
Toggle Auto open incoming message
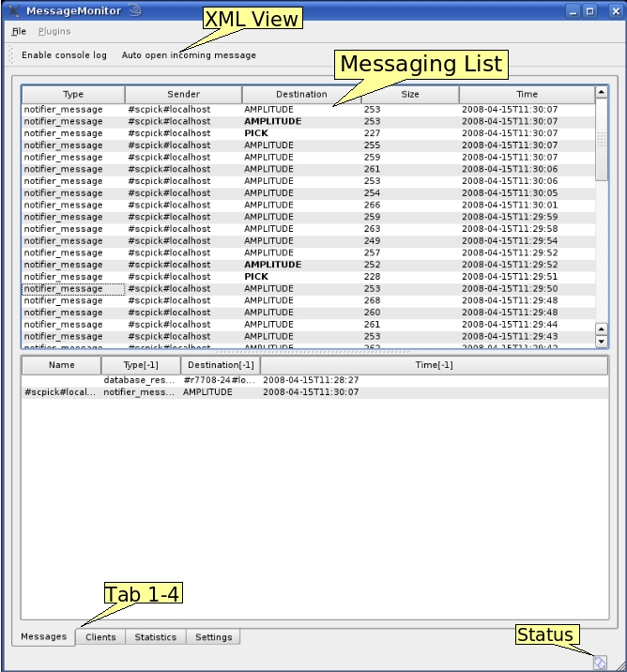click(189, 55)
